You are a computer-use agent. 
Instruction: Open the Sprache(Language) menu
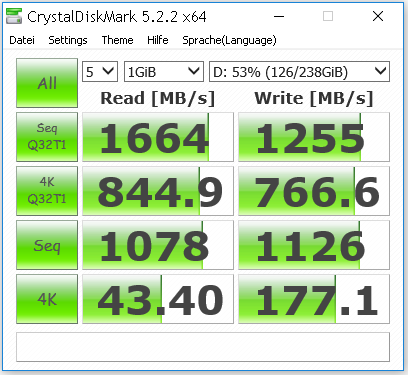229,40
